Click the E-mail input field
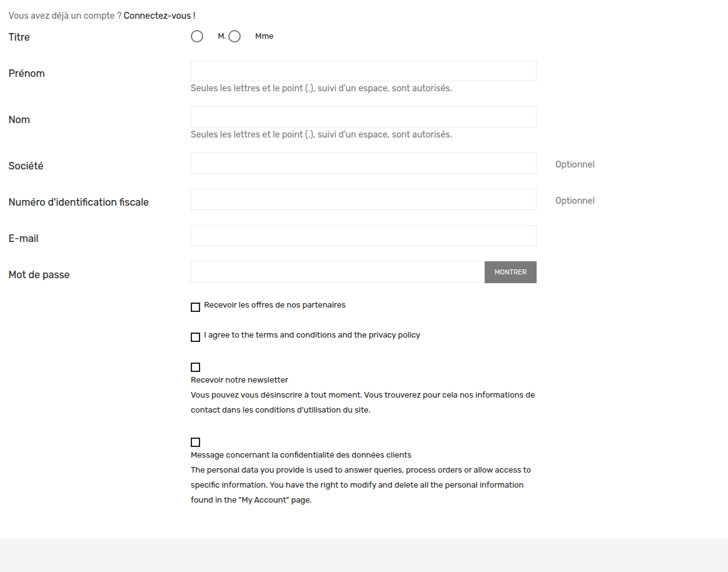The image size is (728, 572). click(363, 236)
